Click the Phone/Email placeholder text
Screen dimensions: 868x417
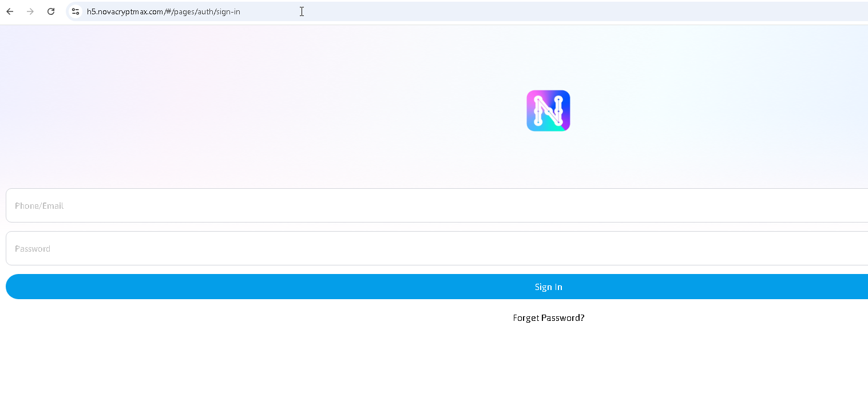39,206
